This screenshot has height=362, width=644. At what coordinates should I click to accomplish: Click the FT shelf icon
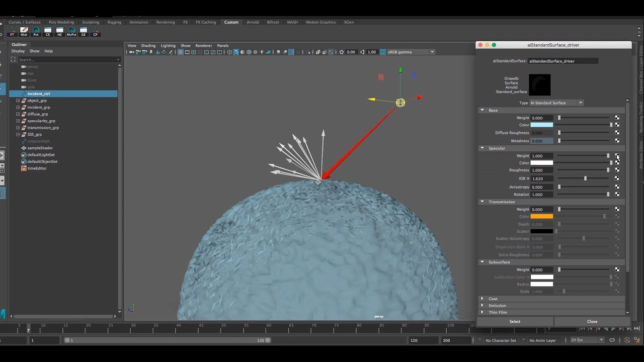12,32
